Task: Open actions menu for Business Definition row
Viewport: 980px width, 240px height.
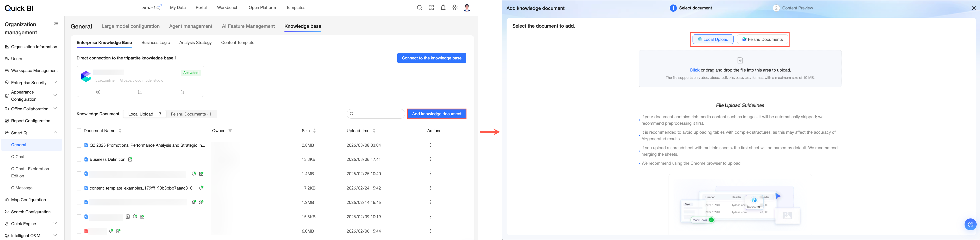Action: [x=431, y=159]
